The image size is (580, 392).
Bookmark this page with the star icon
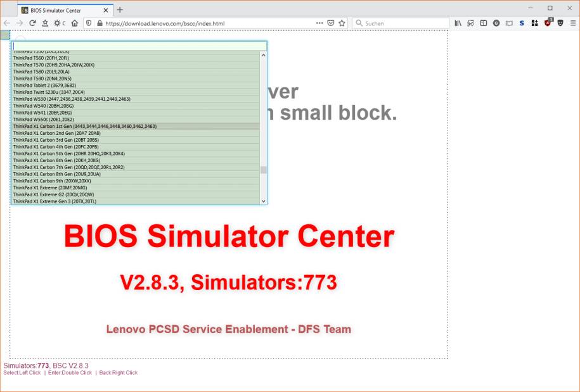coord(342,23)
